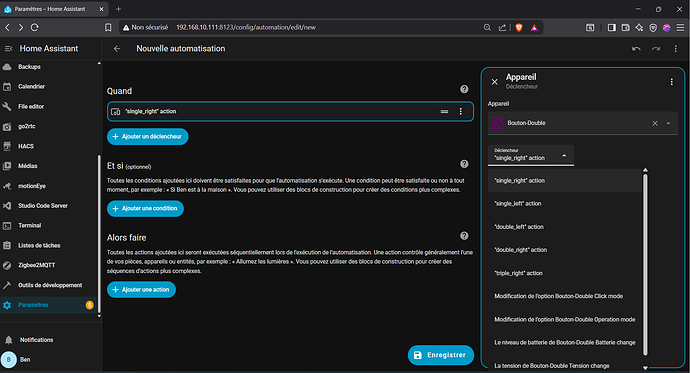Click the browser address bar URL
690x373 pixels.
tap(246, 27)
